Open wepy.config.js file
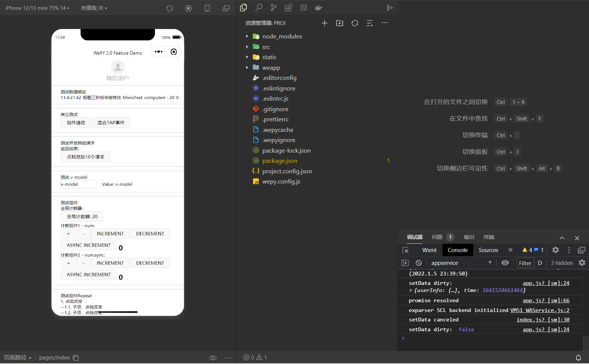This screenshot has width=589, height=364. point(281,181)
